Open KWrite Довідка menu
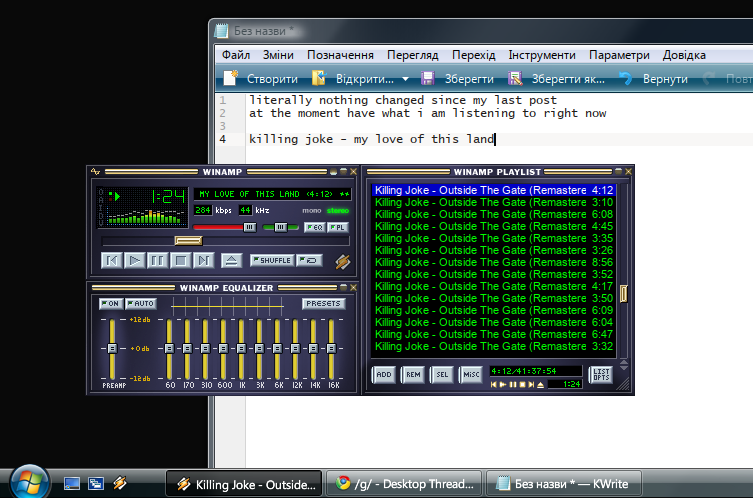Viewport: 753px width, 498px height. [x=684, y=55]
